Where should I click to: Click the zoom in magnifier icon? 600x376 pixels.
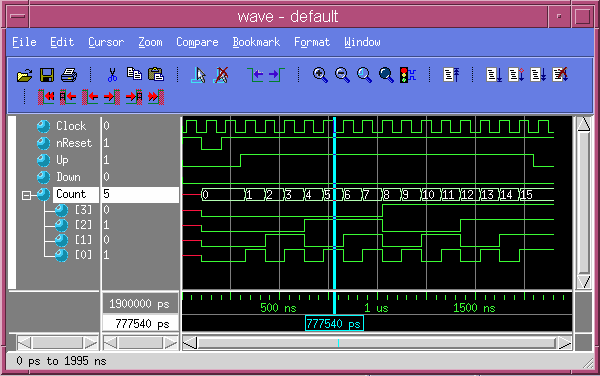[x=320, y=75]
